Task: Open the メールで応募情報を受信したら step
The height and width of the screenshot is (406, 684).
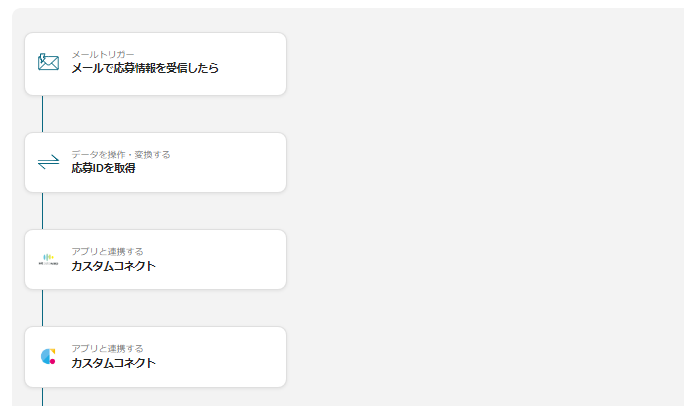Action: tap(145, 69)
